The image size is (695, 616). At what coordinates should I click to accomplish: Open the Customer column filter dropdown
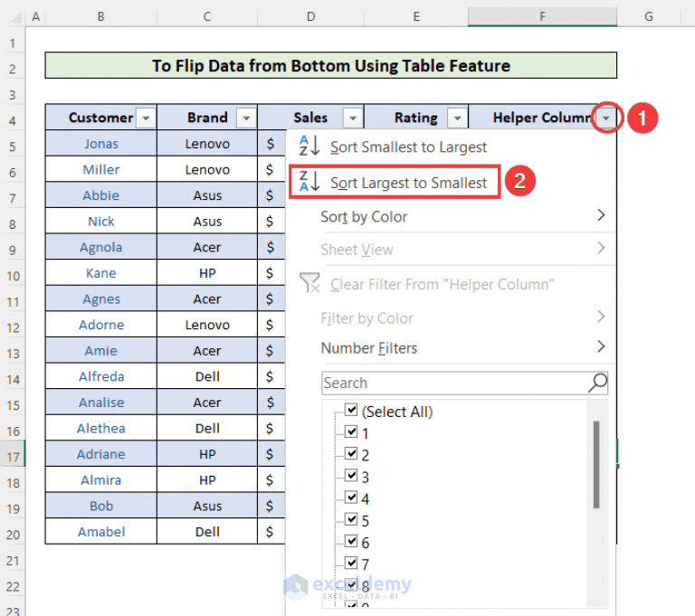pos(146,118)
